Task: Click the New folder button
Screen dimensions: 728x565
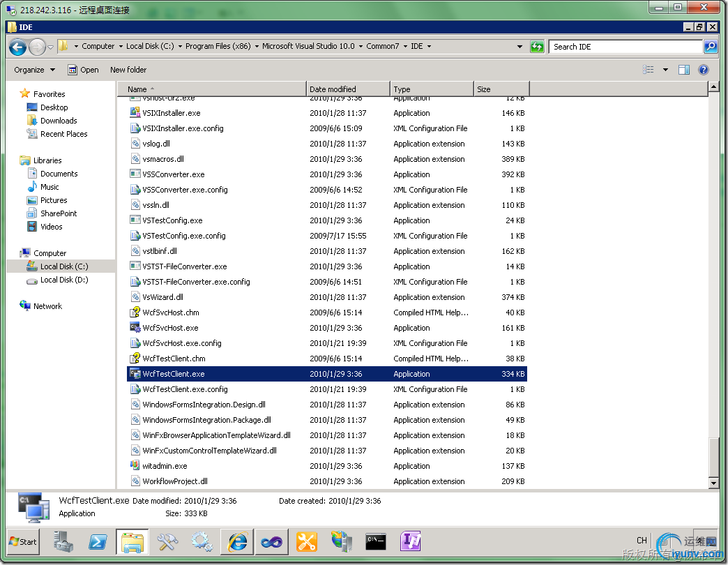Action: point(128,70)
